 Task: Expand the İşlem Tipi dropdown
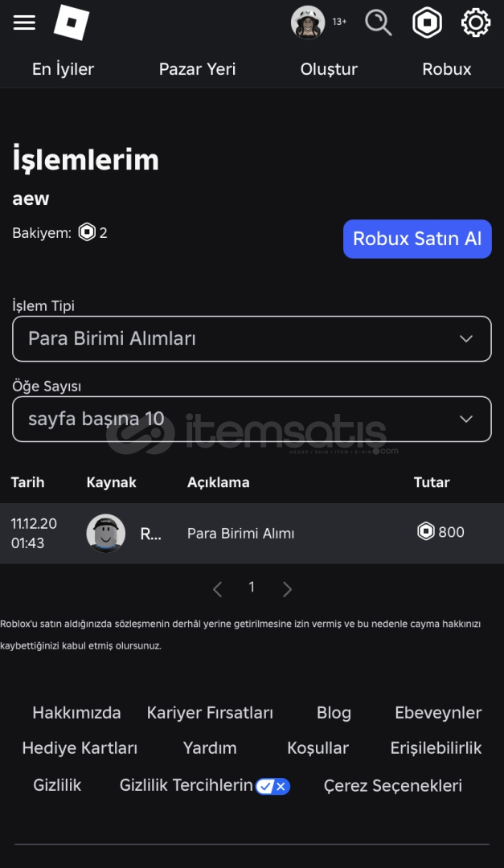(x=252, y=339)
